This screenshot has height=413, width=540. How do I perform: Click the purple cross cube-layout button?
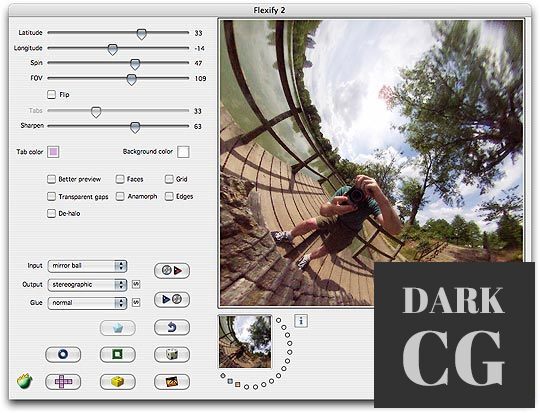click(x=63, y=382)
